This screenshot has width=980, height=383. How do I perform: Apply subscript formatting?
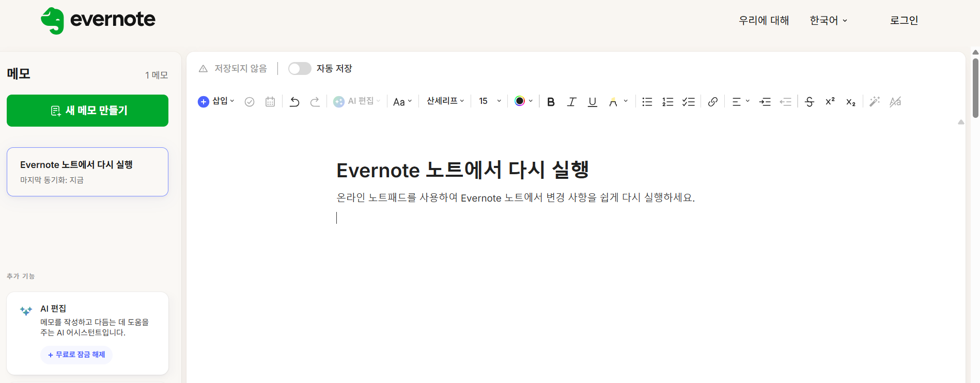[851, 102]
